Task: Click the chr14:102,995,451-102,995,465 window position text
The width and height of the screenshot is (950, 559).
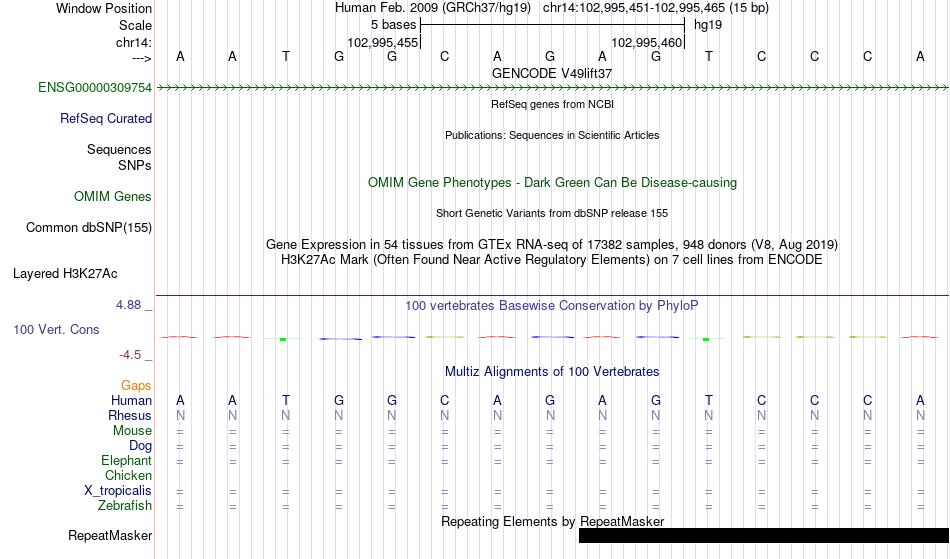Action: click(x=656, y=8)
